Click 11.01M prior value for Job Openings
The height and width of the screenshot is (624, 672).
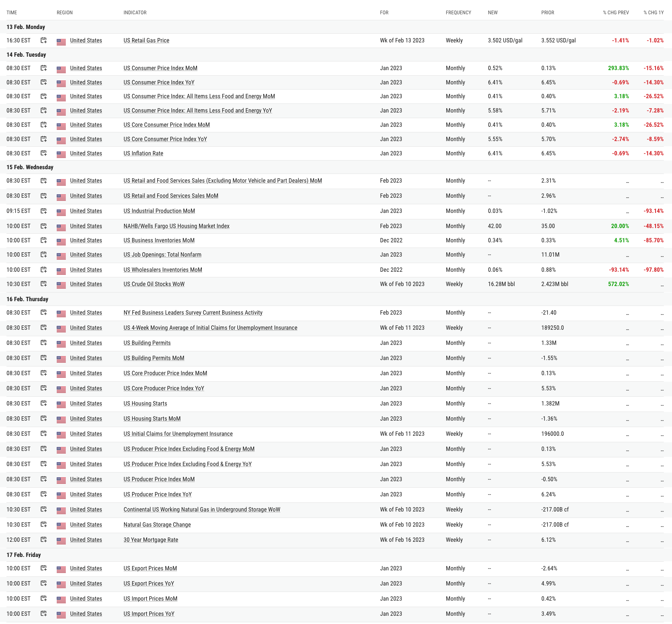coord(550,254)
